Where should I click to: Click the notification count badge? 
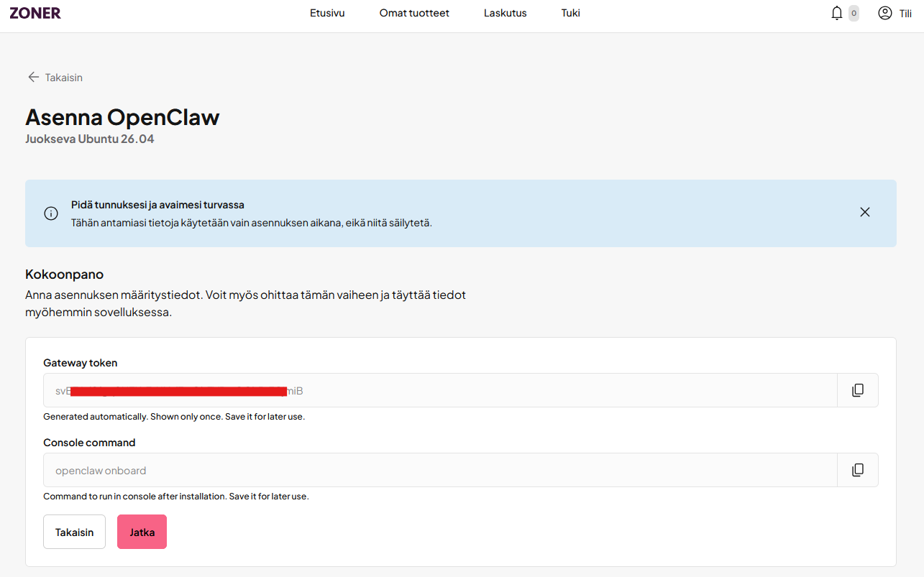pos(854,13)
